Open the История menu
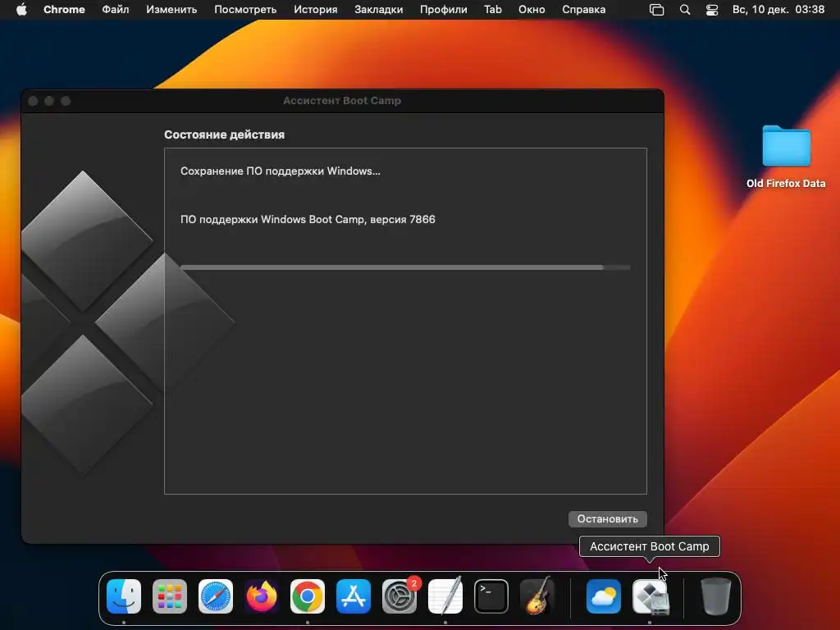 pyautogui.click(x=316, y=10)
